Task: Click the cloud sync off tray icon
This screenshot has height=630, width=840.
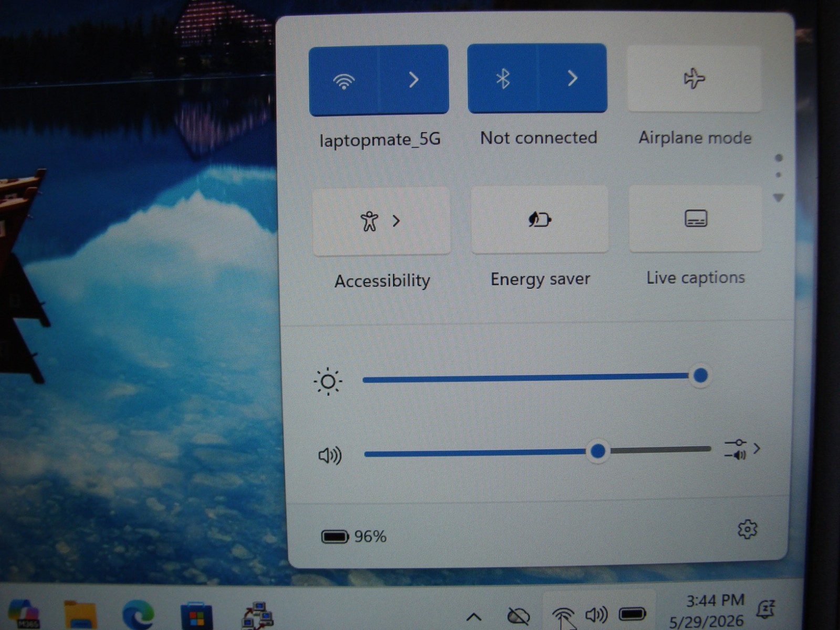Action: (518, 616)
